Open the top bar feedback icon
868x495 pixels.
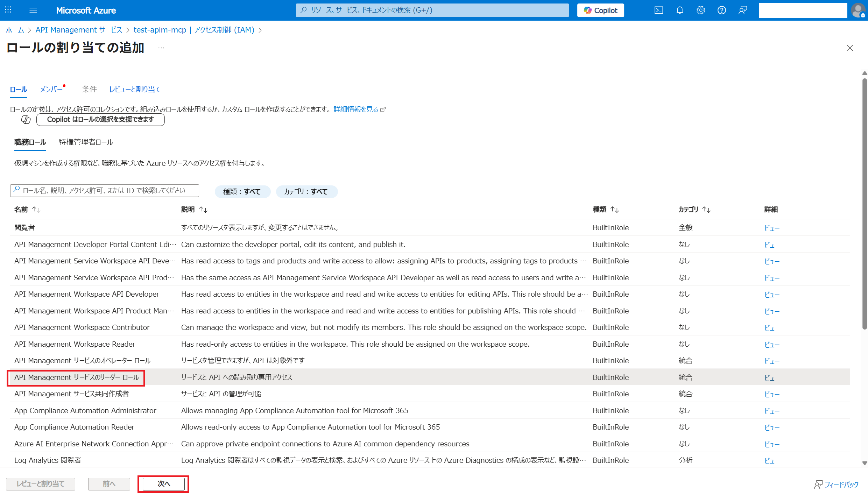point(742,10)
